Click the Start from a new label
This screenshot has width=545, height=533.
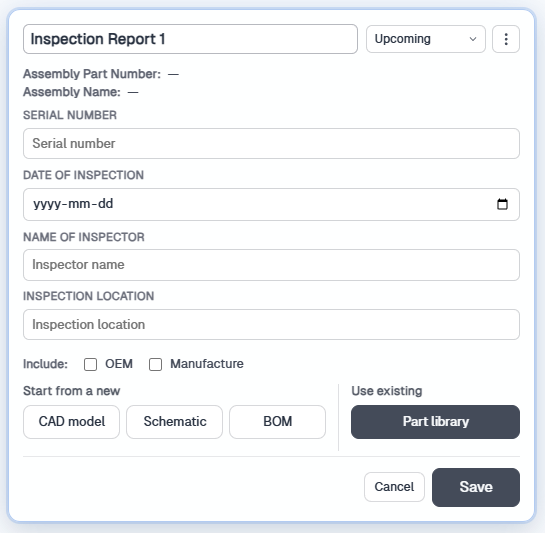pyautogui.click(x=72, y=391)
